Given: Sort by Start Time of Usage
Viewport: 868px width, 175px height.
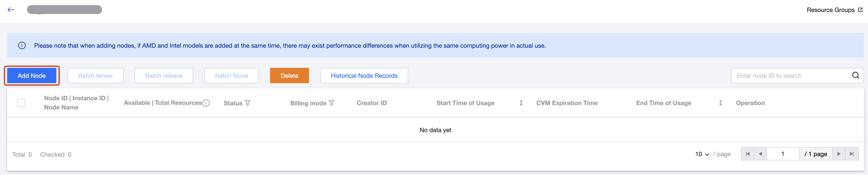Looking at the screenshot, I should pyautogui.click(x=521, y=103).
